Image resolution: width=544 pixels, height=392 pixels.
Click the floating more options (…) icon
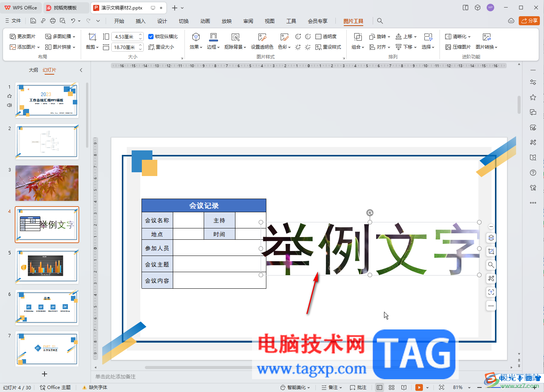pyautogui.click(x=491, y=306)
